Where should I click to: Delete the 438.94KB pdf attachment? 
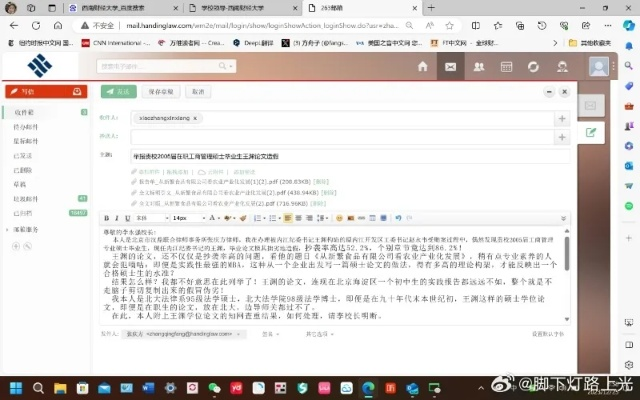(x=329, y=192)
